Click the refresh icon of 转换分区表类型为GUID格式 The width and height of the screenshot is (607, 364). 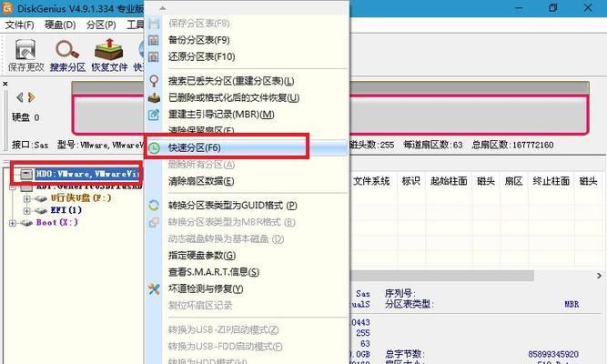(154, 206)
